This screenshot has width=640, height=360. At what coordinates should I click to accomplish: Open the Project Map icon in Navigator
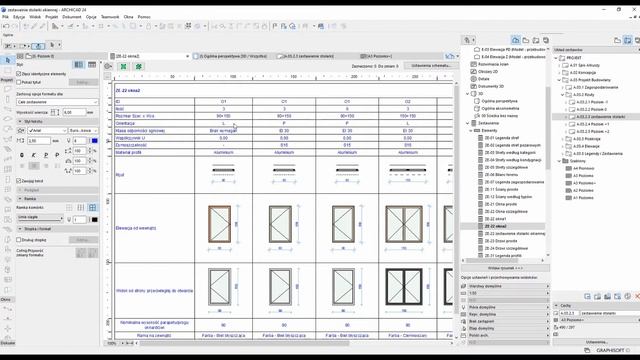[516, 40]
